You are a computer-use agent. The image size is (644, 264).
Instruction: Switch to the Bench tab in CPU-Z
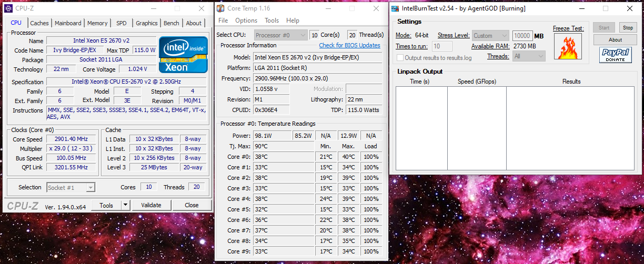[x=172, y=23]
